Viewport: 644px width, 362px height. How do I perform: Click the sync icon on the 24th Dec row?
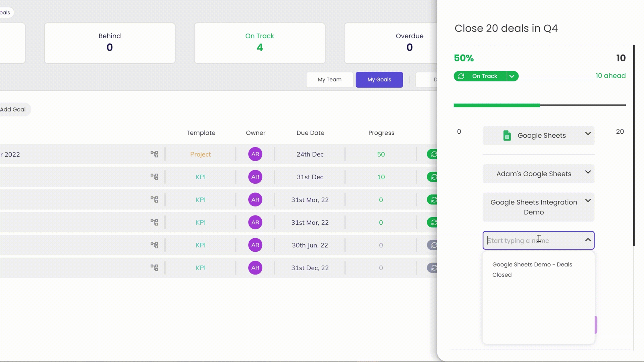[x=433, y=154]
